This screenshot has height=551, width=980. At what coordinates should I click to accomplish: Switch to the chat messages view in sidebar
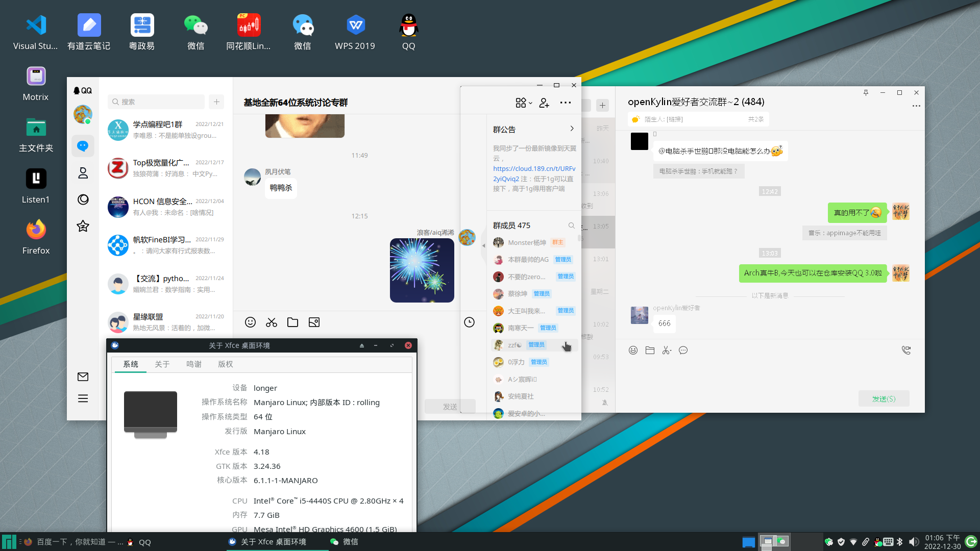pyautogui.click(x=83, y=146)
